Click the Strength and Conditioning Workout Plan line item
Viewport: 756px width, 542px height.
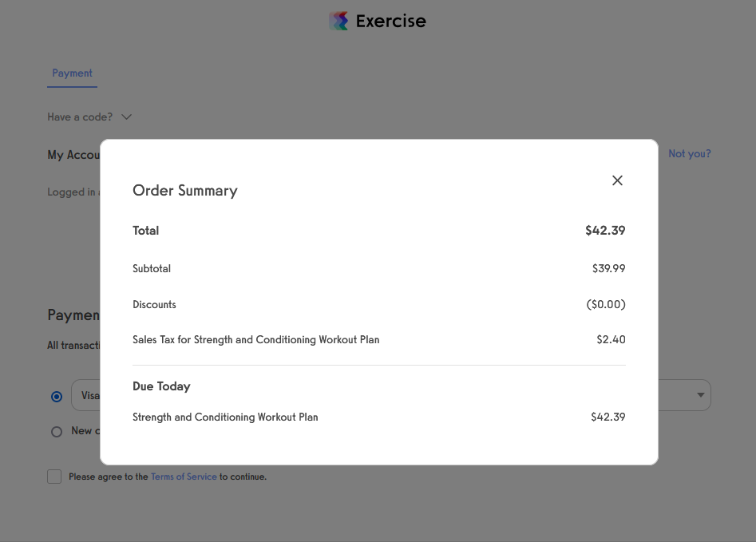225,417
